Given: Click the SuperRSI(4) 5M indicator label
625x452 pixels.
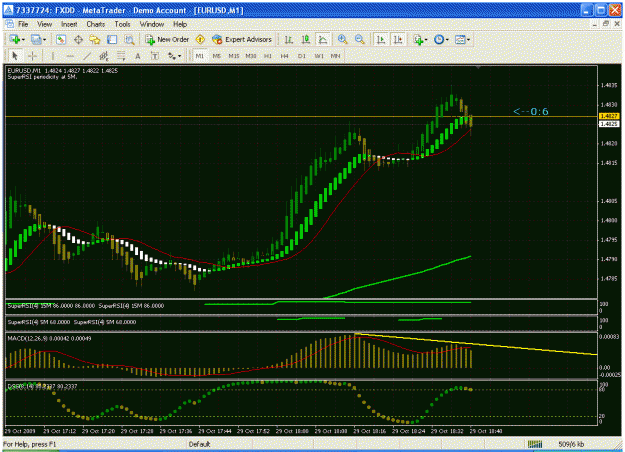Looking at the screenshot, I should coord(72,322).
